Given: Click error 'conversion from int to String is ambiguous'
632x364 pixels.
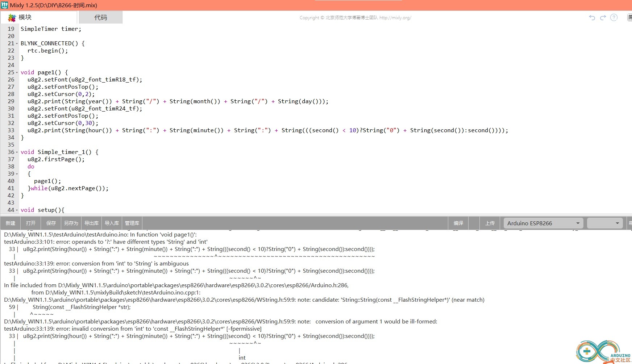Looking at the screenshot, I should [96, 264].
